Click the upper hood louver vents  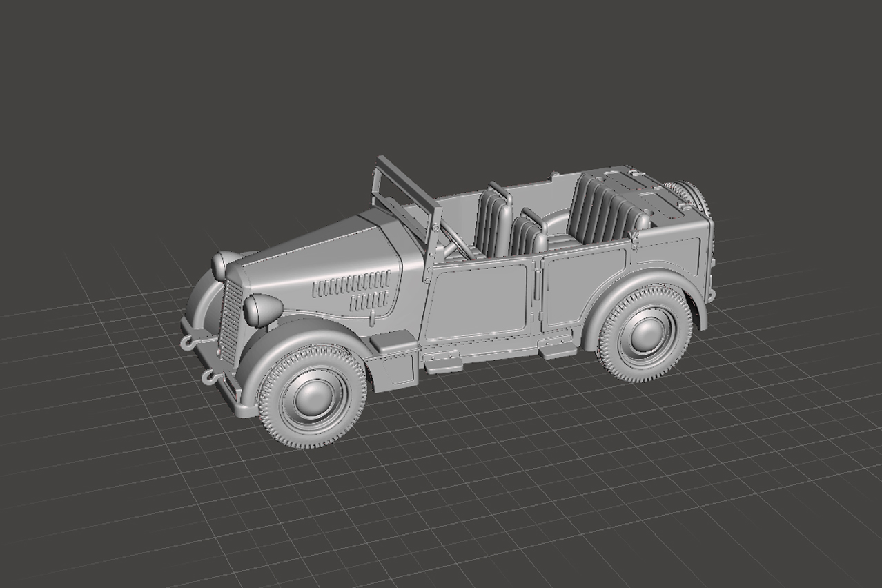(x=351, y=284)
